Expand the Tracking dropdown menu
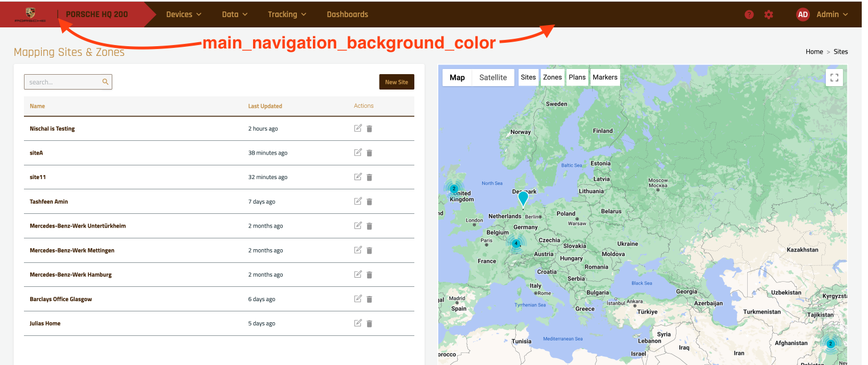 tap(287, 14)
